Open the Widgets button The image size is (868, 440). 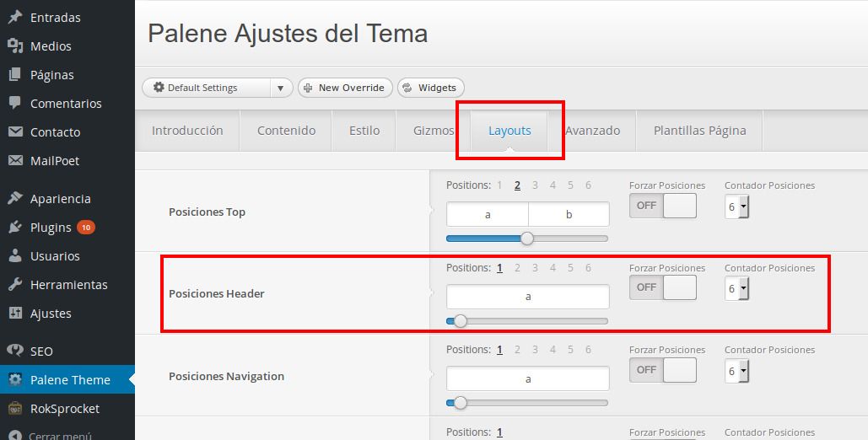(x=431, y=88)
